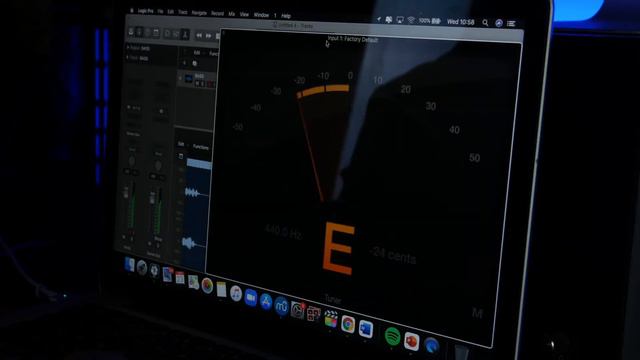Image resolution: width=640 pixels, height=360 pixels.
Task: Expand the Region inspector disclosure triangle
Action: tap(128, 47)
